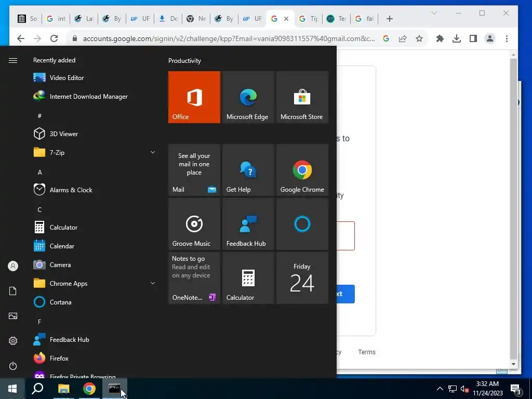Open the Chrome tab search dropdown
532x399 pixels.
[434, 13]
